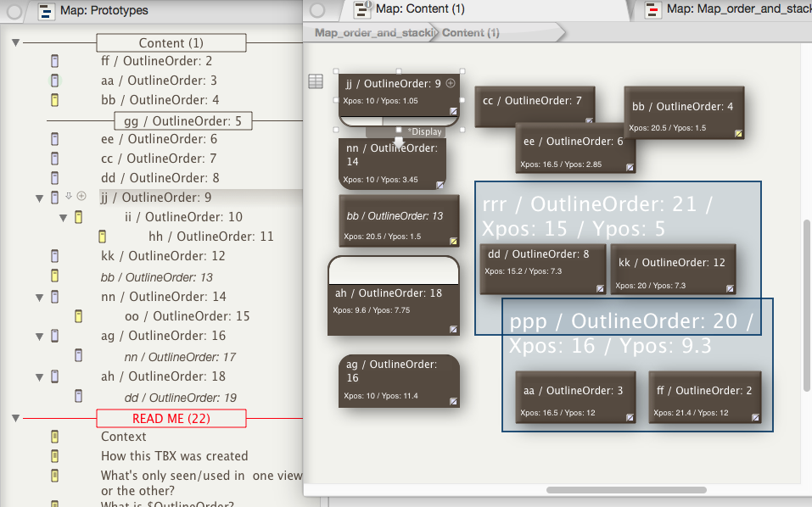The height and width of the screenshot is (507, 812).
Task: Click the document icon in the Map: Prototypes tab
Action: coord(44,12)
